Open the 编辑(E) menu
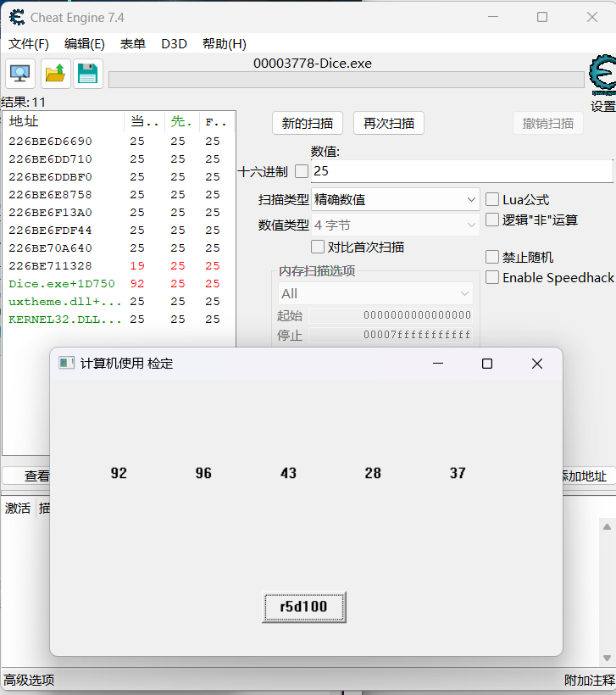616x695 pixels. [85, 44]
